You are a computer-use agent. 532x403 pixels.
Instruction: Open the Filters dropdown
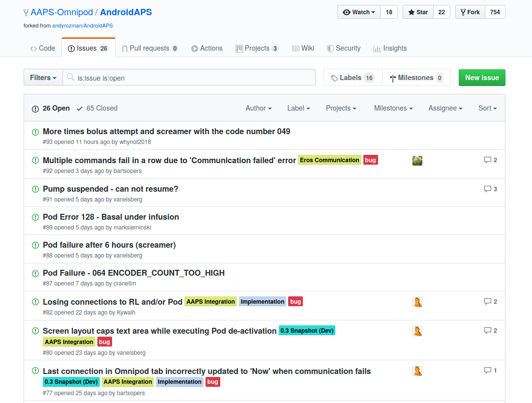(43, 77)
